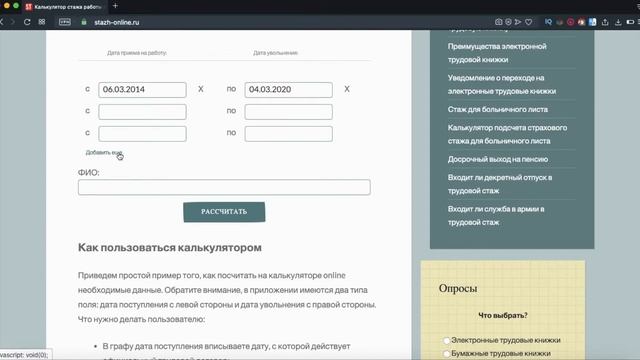Click the third row end date field
The image size is (640, 360).
pos(289,134)
